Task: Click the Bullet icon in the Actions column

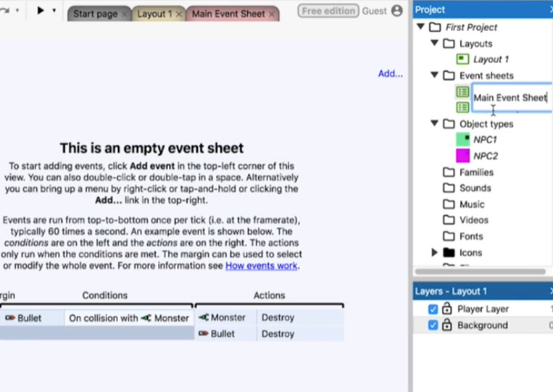Action: [203, 333]
